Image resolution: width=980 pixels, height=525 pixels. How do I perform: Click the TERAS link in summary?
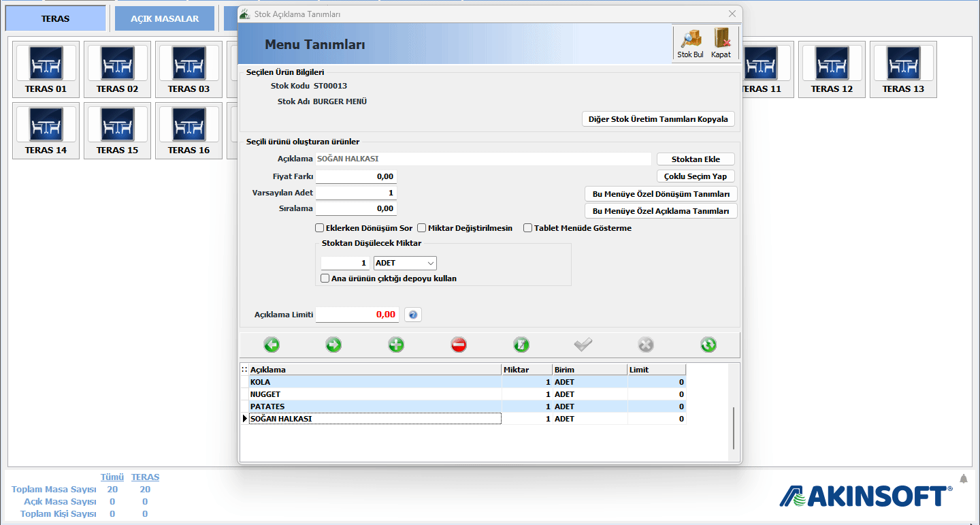(x=145, y=477)
